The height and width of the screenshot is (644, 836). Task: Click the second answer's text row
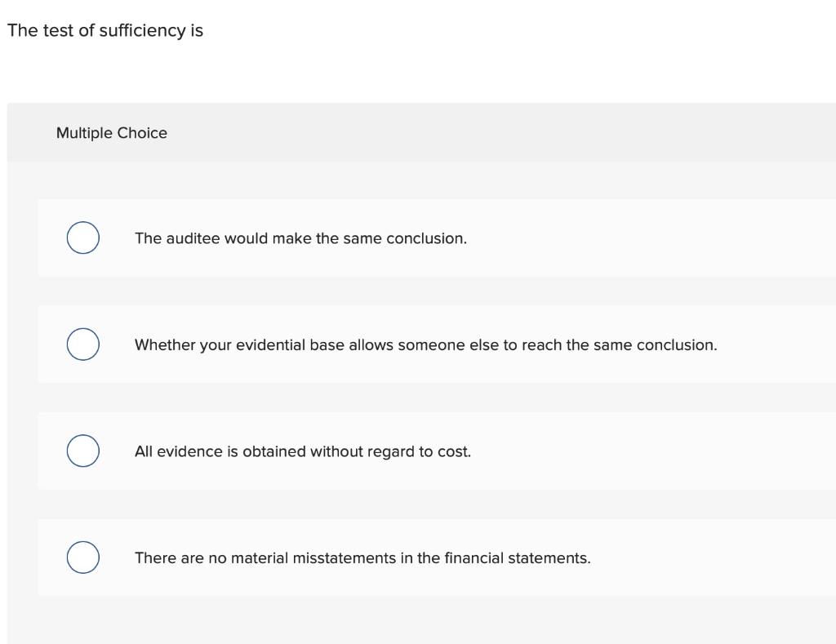click(425, 344)
